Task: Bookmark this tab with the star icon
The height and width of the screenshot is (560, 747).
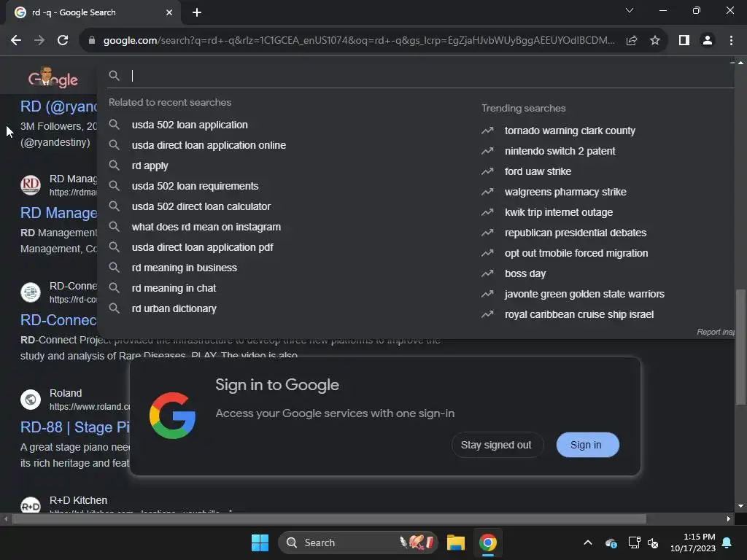Action: coord(655,41)
